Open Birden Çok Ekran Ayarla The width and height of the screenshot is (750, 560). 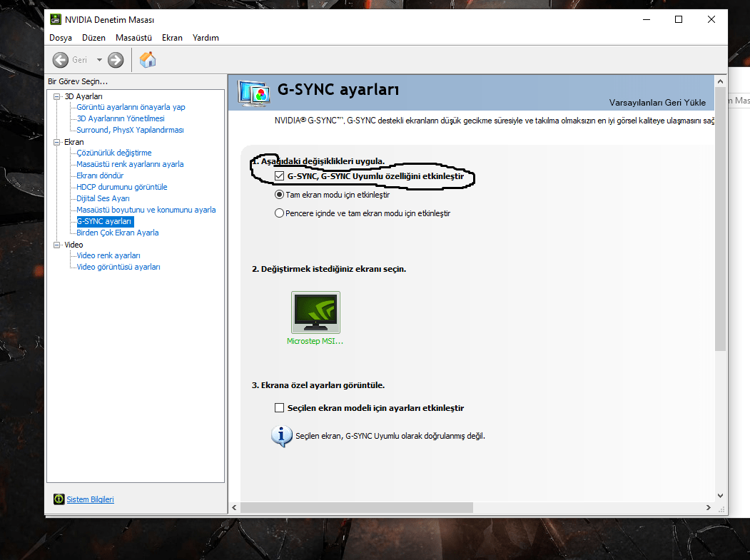pos(118,233)
